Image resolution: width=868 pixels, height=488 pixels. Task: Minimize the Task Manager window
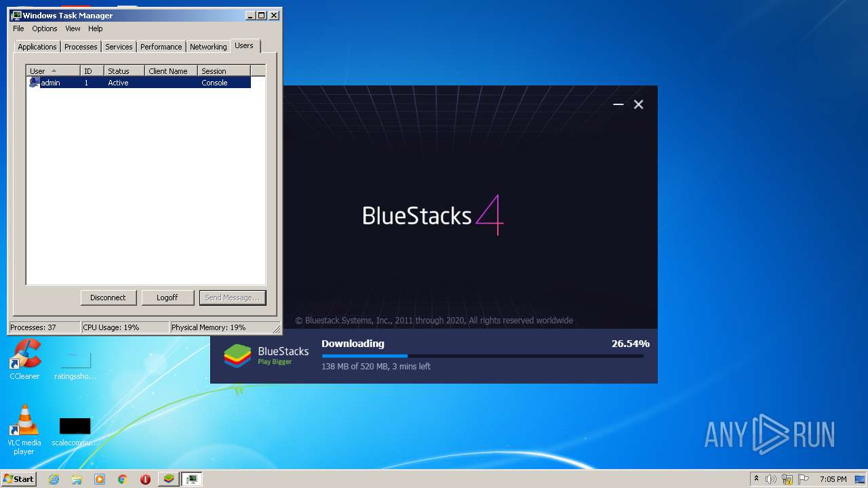pyautogui.click(x=250, y=15)
